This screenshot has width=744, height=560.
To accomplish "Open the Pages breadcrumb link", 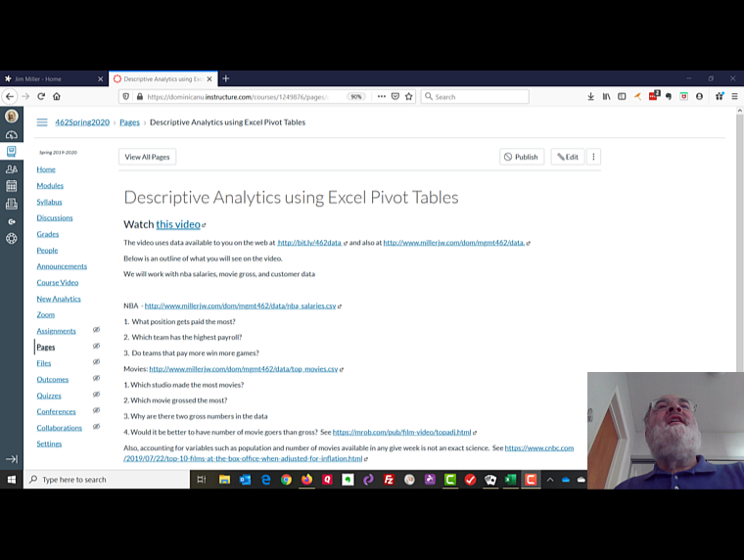I will click(129, 122).
